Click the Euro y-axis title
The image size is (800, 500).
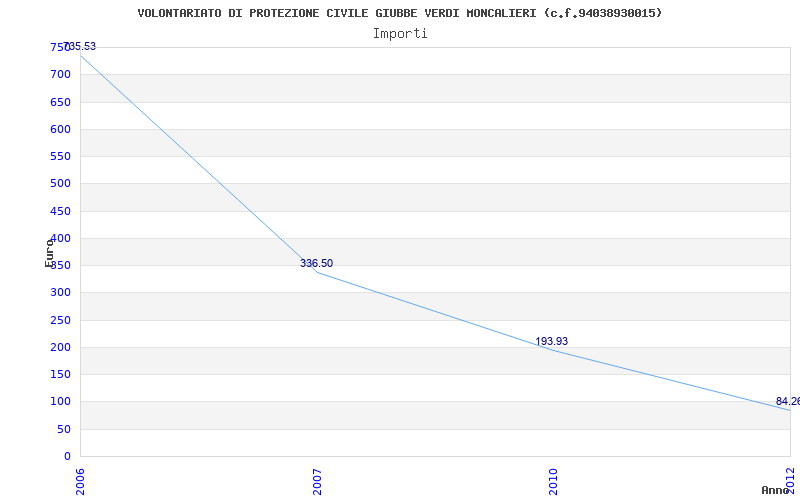coord(49,253)
